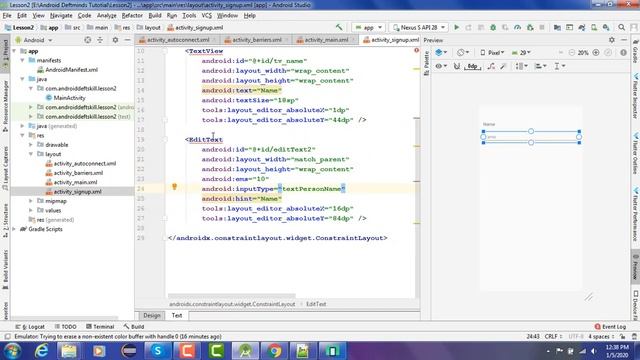
Task: Open the design surface layers dropdown
Action: click(x=441, y=53)
